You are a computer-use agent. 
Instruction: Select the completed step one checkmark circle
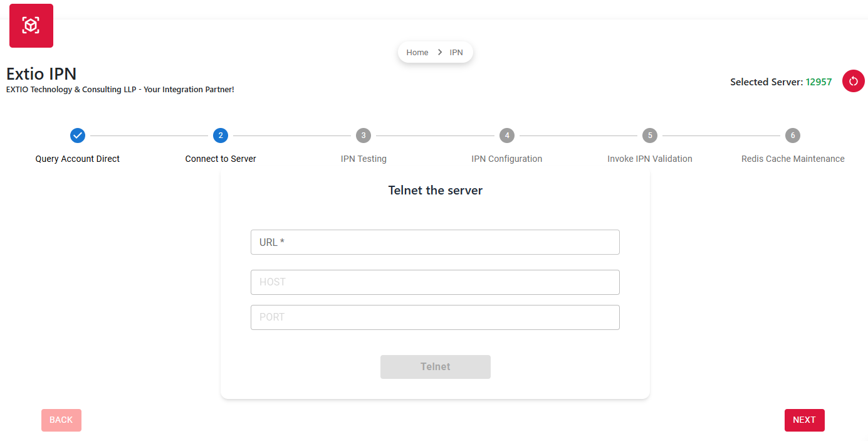[78, 135]
